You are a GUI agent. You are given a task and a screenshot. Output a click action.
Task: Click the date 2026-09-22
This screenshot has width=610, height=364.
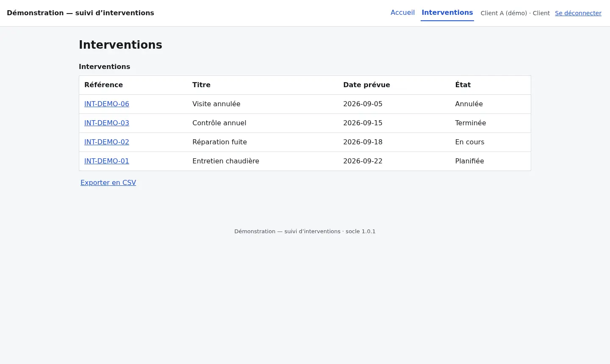pos(363,161)
